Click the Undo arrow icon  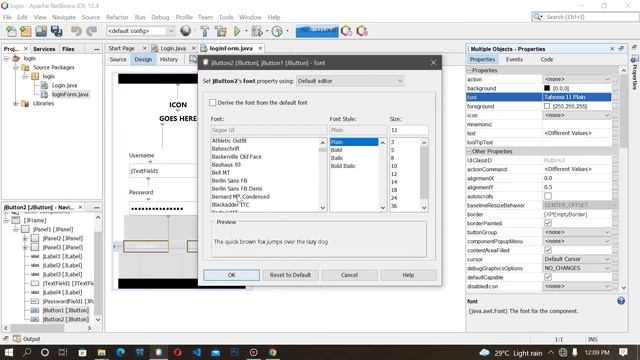click(76, 31)
